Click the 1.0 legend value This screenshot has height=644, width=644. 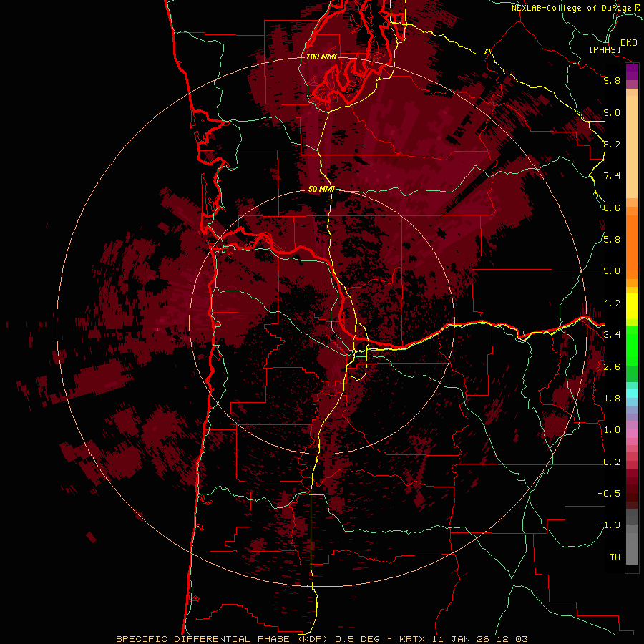click(x=612, y=430)
